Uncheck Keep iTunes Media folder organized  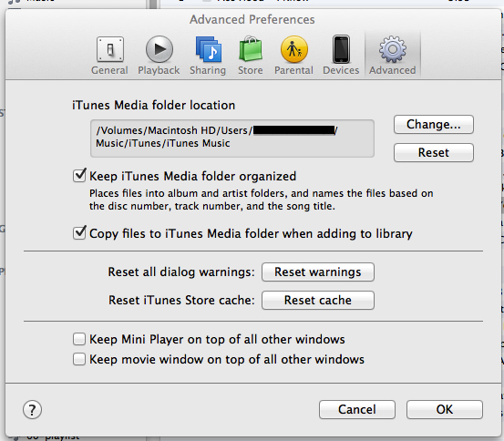tap(79, 176)
